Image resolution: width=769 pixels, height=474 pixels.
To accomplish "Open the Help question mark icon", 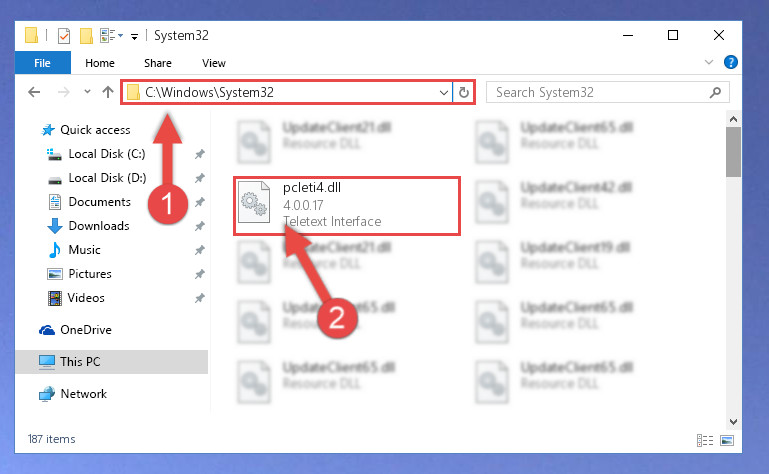I will 730,62.
